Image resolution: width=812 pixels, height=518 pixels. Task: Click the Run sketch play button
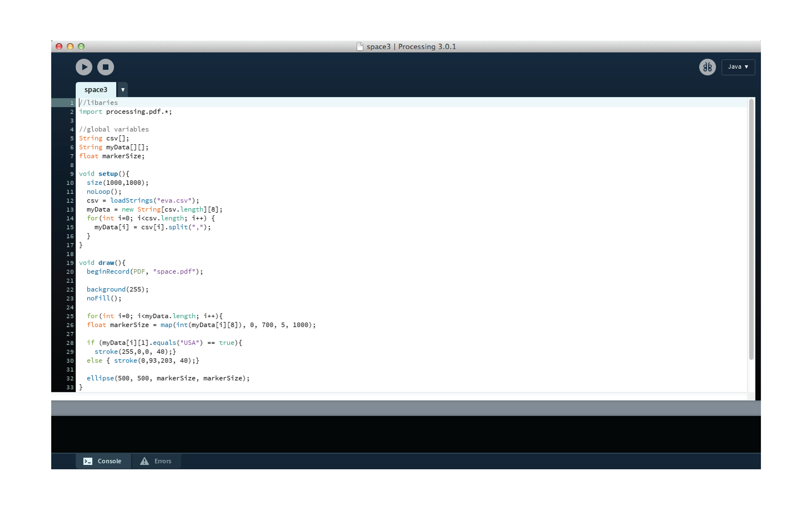[84, 67]
